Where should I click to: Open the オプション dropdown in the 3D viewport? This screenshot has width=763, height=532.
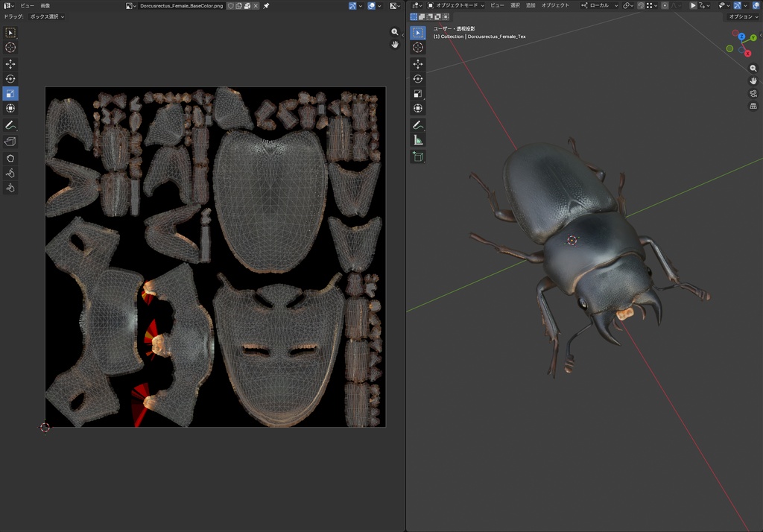(744, 16)
